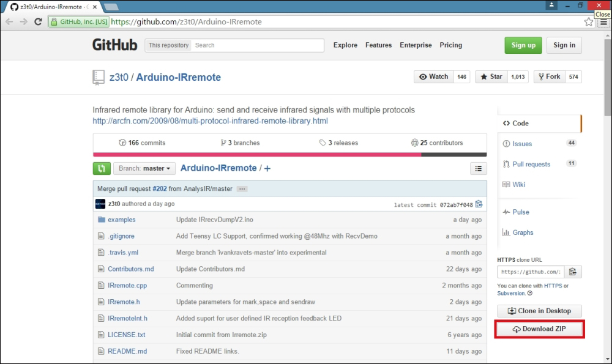Open the Arduino-IRremote repository title link
Screen dimensions: 612x364
(x=178, y=77)
